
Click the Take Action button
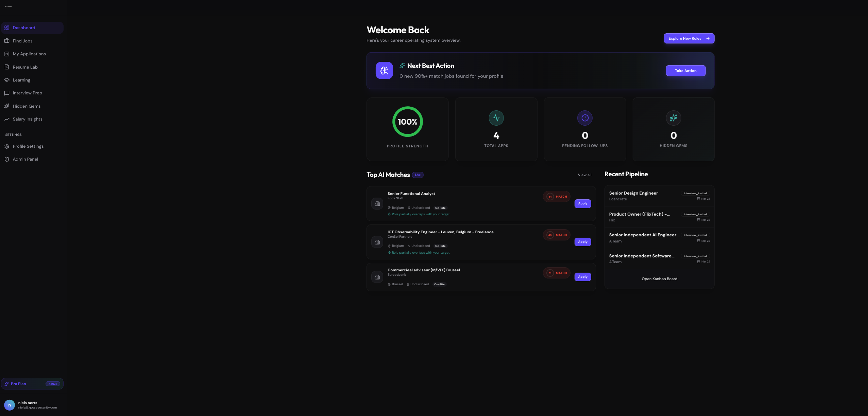coord(685,71)
